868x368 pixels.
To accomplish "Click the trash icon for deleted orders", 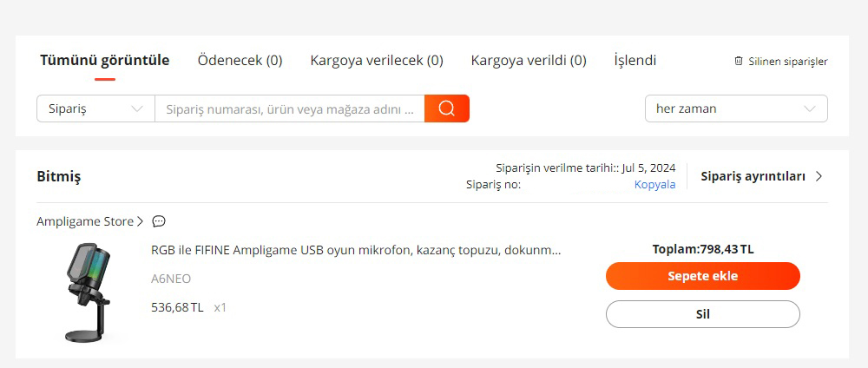I will 739,61.
